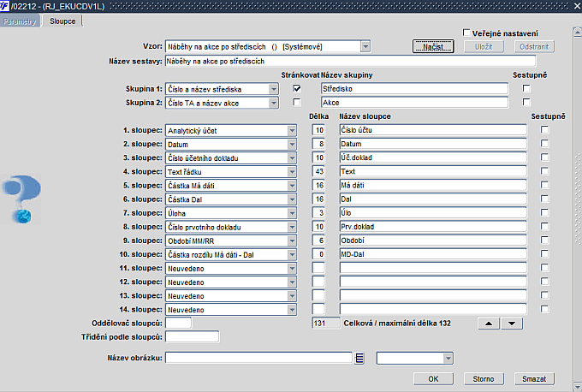
Task: Click the Odstranit button
Action: pos(534,47)
